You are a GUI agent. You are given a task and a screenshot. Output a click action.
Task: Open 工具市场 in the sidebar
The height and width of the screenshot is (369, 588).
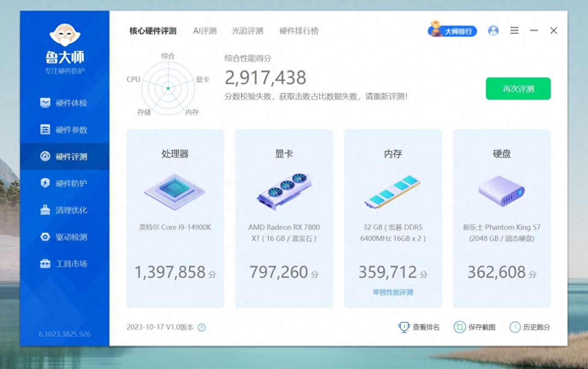[64, 264]
